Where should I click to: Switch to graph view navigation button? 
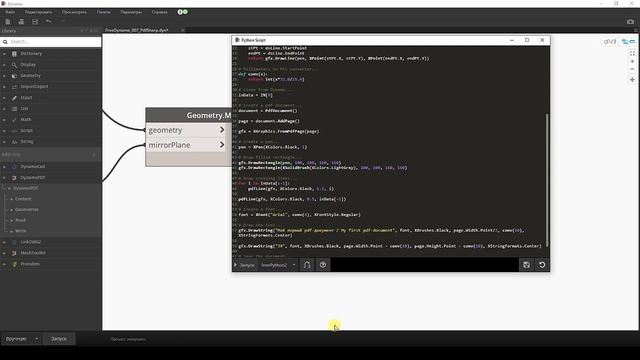coord(628,41)
